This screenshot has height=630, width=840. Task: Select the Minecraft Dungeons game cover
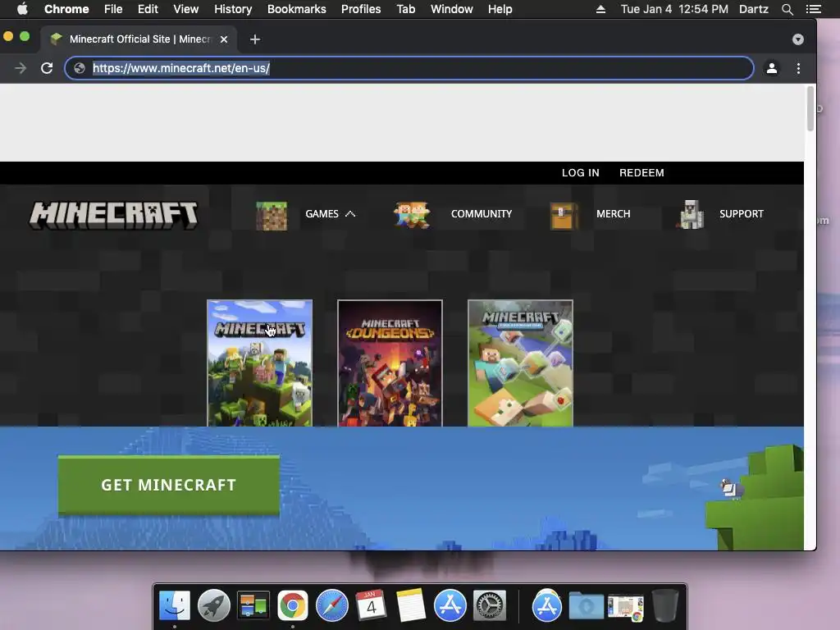pos(390,363)
